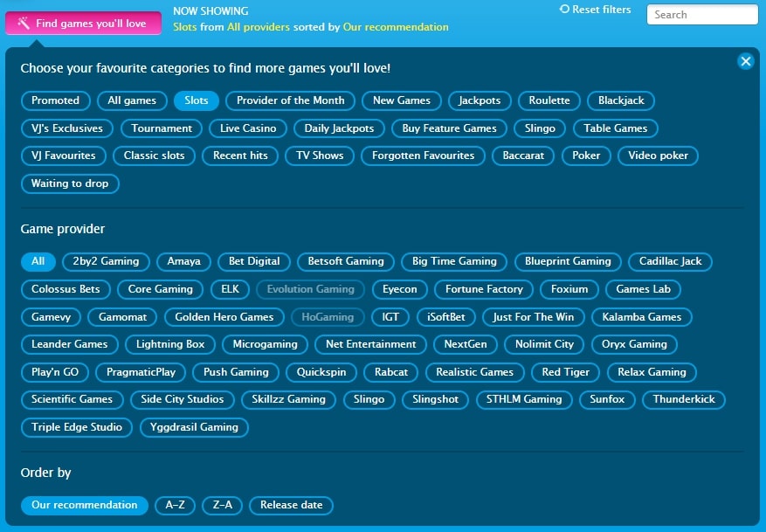
Task: Filter by Jackpots category
Action: [480, 100]
